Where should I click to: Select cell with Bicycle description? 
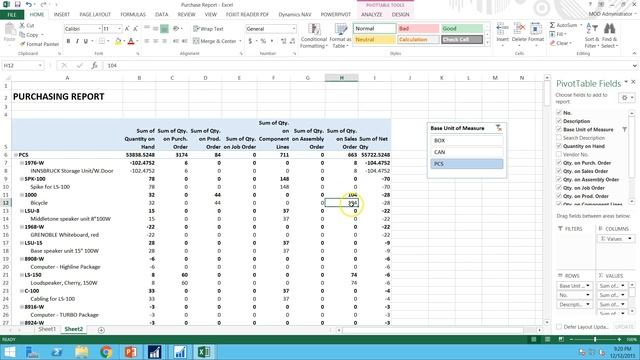pos(67,203)
